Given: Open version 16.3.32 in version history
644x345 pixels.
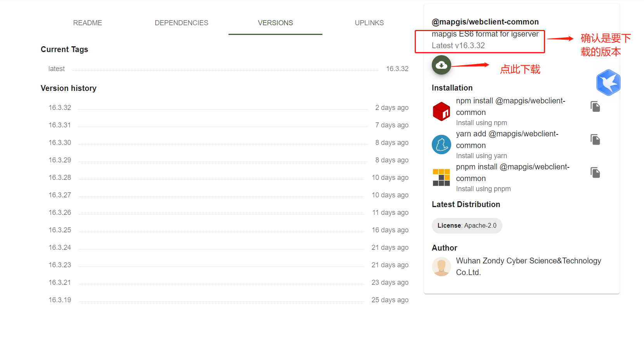Looking at the screenshot, I should click(x=60, y=108).
